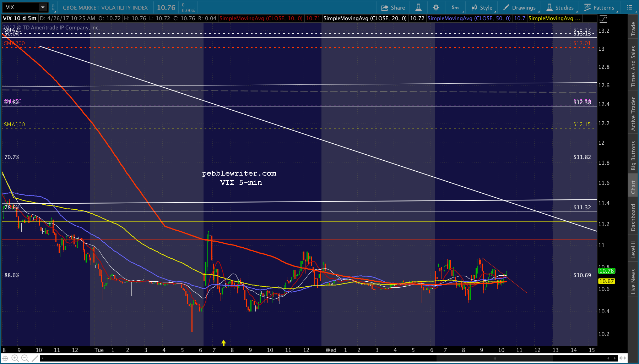
Task: Switch to the Active Trader side tab
Action: [633, 114]
